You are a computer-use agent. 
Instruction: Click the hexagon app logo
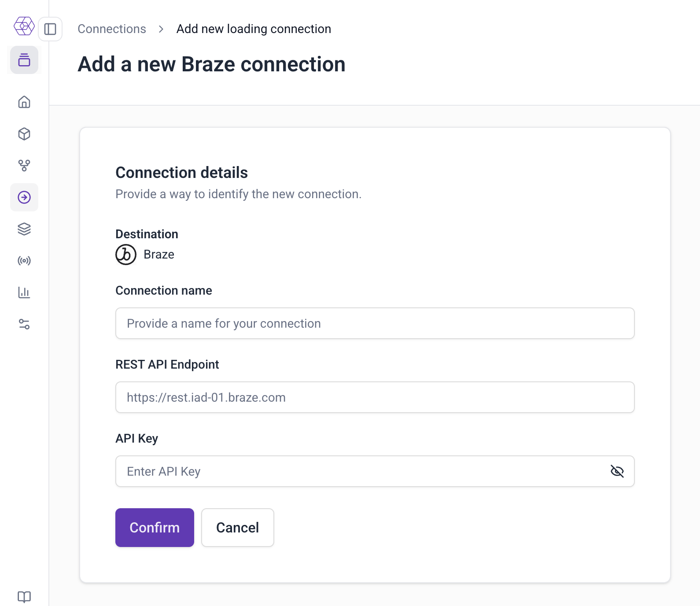24,26
